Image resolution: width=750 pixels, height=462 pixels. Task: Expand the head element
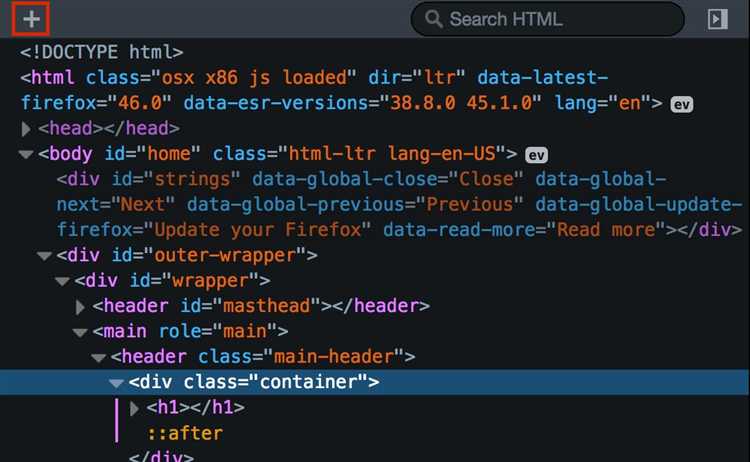(26, 129)
